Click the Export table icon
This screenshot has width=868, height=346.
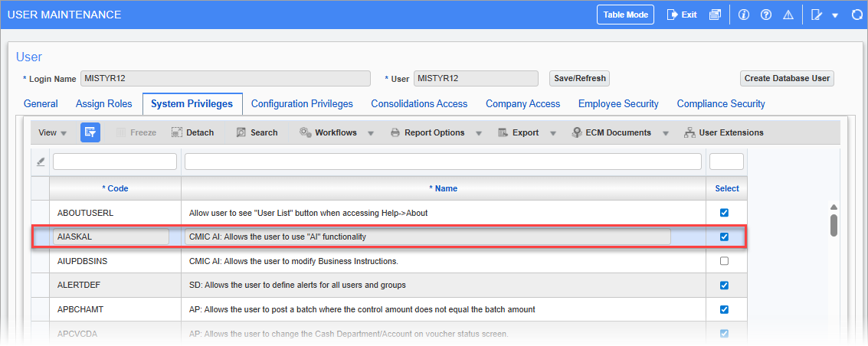(503, 132)
